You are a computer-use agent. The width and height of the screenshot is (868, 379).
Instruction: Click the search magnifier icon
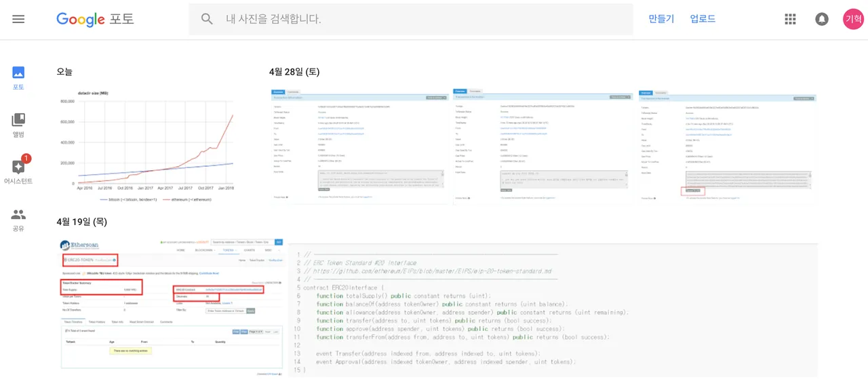(208, 19)
